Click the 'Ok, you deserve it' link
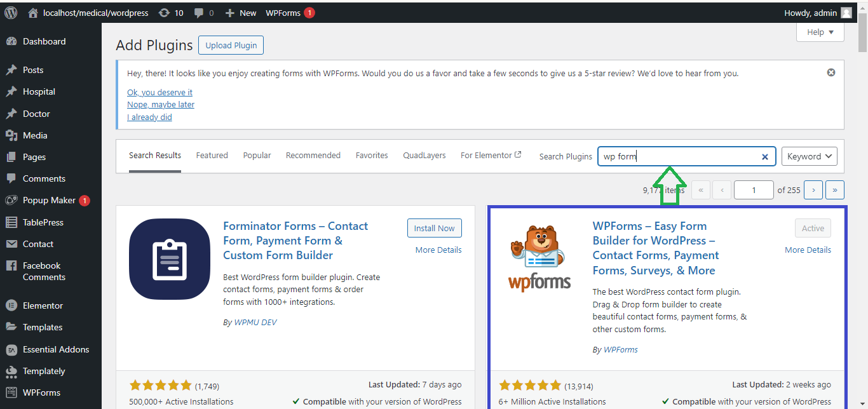868x409 pixels. [x=159, y=92]
